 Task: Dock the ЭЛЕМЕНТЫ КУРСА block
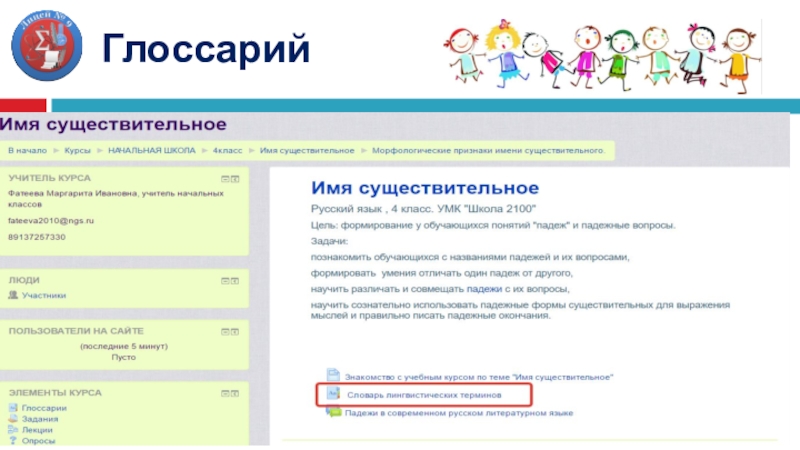235,393
